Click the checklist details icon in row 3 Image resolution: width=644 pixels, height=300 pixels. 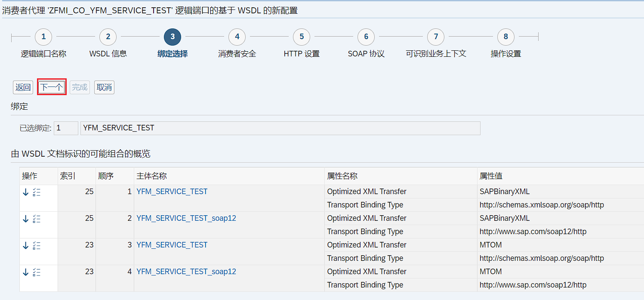[x=37, y=245]
